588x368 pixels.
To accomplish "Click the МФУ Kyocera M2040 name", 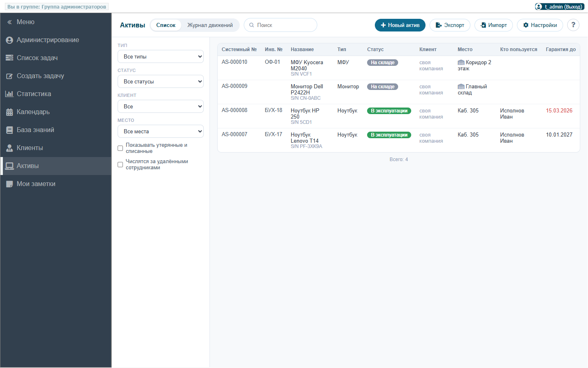I will coord(307,65).
